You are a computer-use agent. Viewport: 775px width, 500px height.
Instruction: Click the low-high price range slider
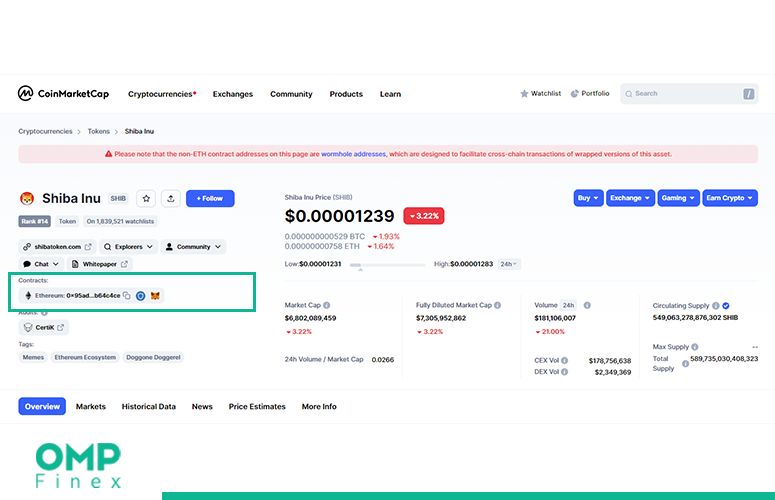click(x=388, y=265)
